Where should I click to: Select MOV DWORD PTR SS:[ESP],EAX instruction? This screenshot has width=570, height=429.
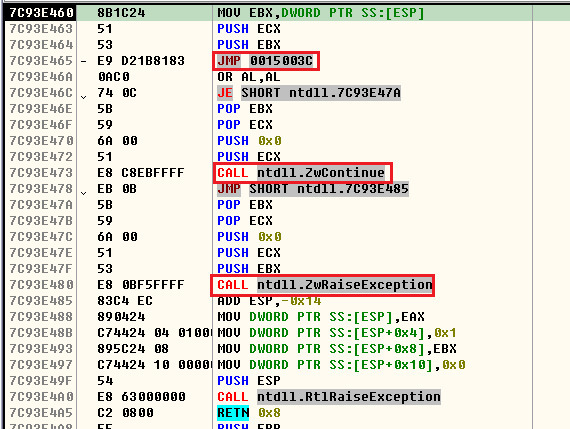pyautogui.click(x=321, y=317)
